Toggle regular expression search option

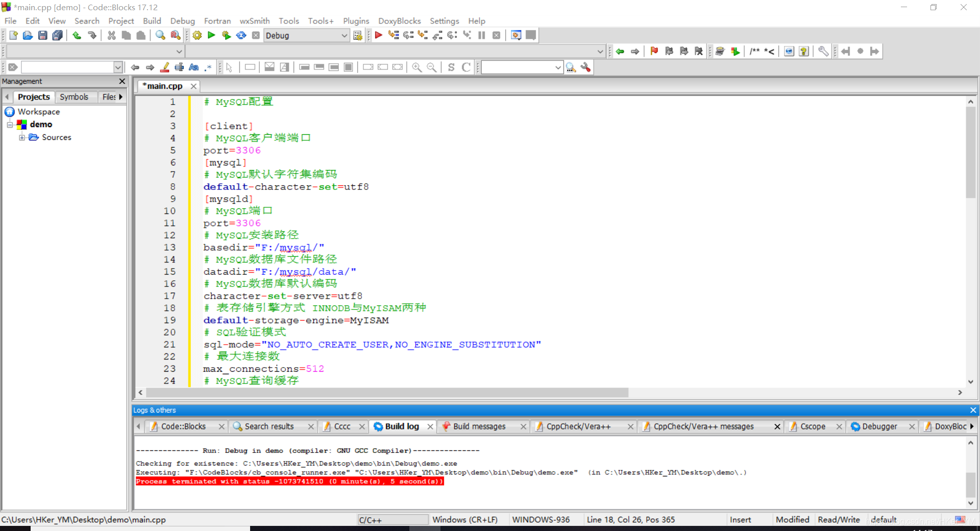pos(208,67)
